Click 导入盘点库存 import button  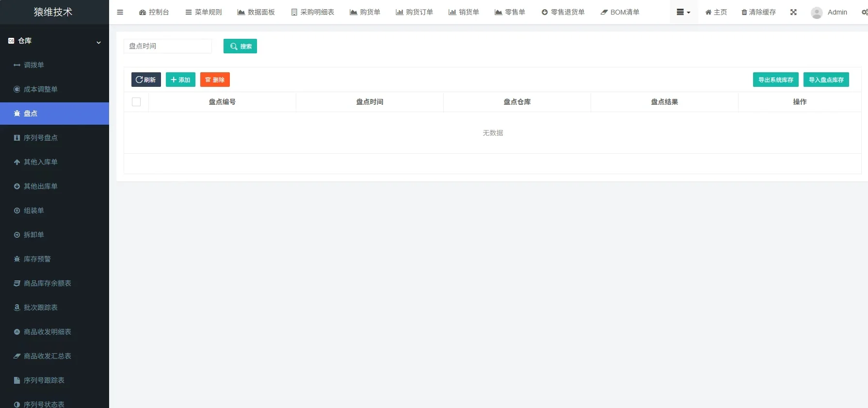pyautogui.click(x=826, y=80)
